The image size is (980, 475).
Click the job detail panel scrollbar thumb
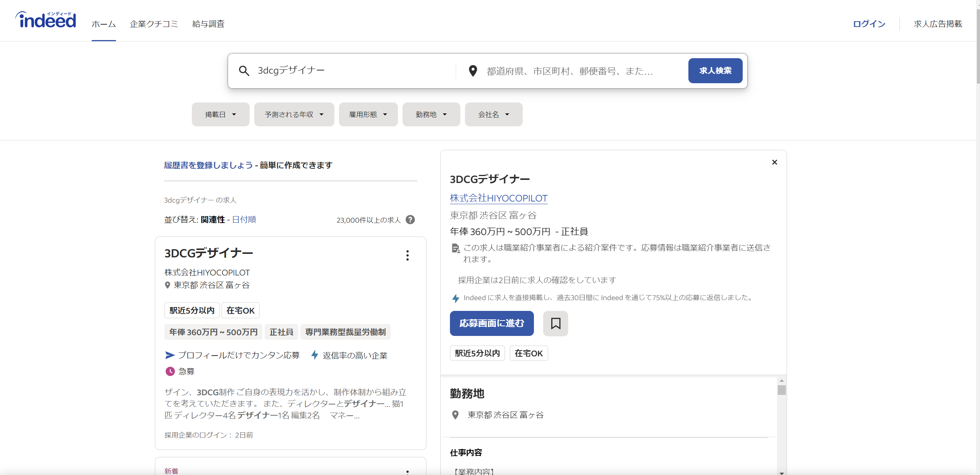click(782, 390)
